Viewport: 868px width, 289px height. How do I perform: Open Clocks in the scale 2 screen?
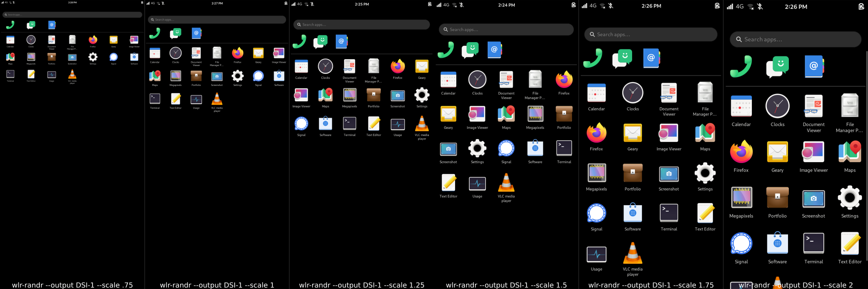pos(777,106)
